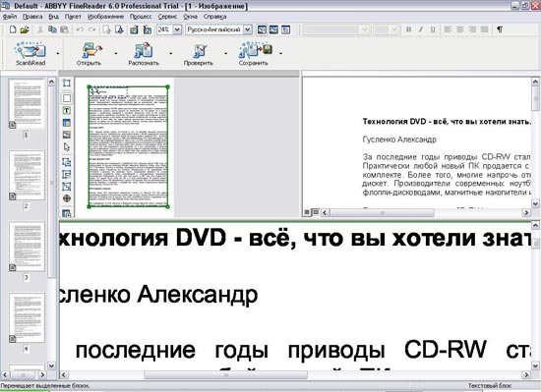
Task: Open the Сервис menu
Action: pos(167,17)
